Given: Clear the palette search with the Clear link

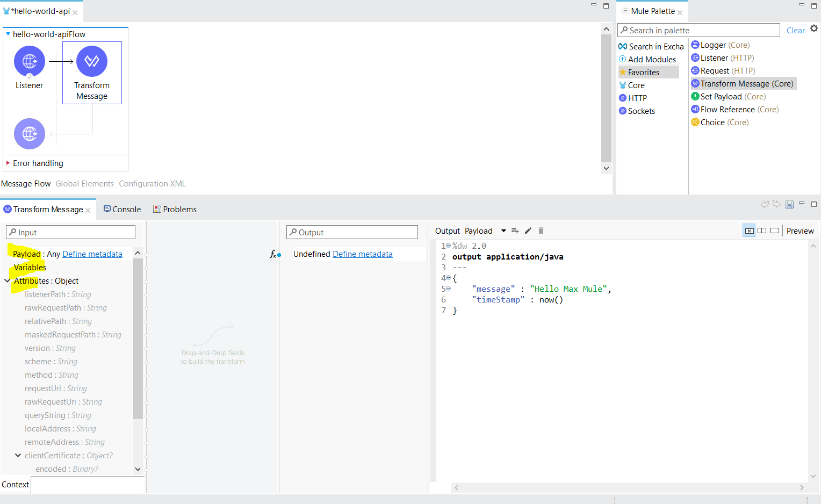Looking at the screenshot, I should click(x=796, y=30).
